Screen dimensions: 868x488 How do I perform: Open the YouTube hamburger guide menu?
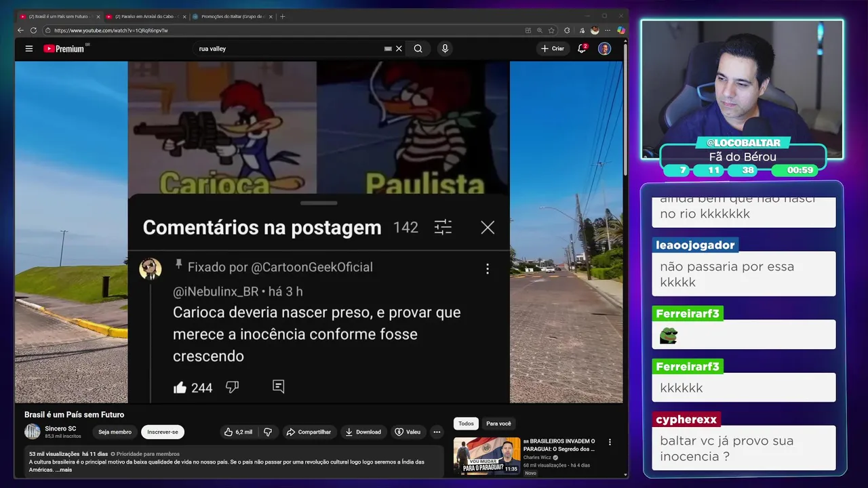click(28, 49)
